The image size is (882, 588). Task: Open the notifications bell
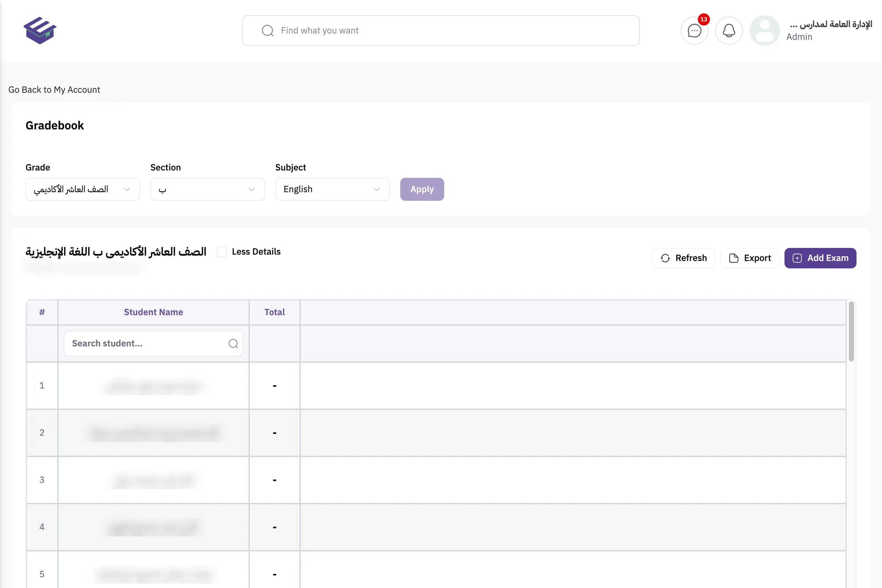coord(729,31)
